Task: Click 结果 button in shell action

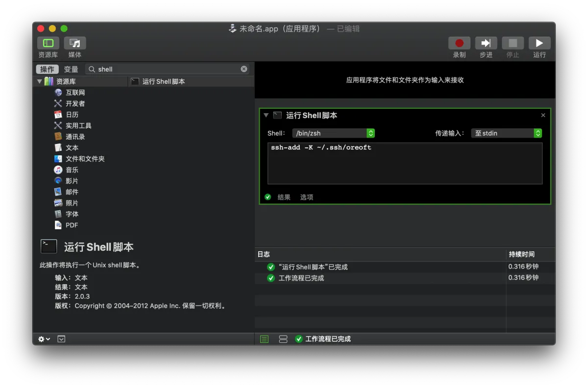Action: point(284,197)
